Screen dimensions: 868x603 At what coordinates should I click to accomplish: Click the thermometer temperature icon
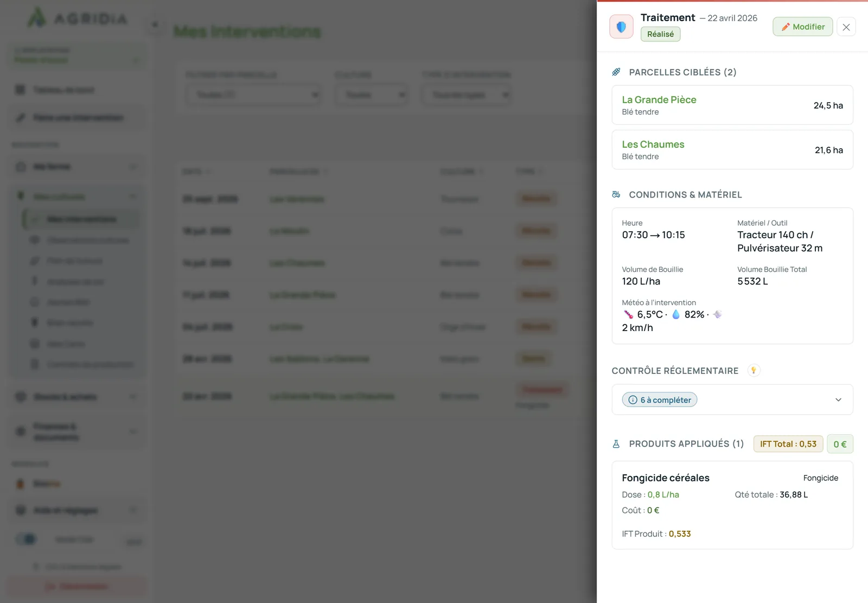point(628,314)
